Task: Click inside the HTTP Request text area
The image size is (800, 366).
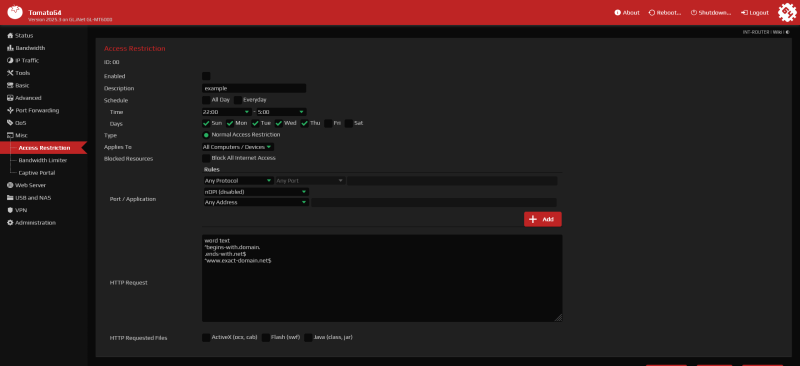Action: point(382,278)
